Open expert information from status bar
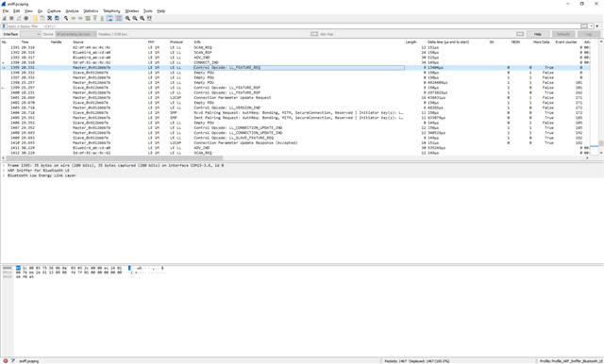 pos(6,361)
